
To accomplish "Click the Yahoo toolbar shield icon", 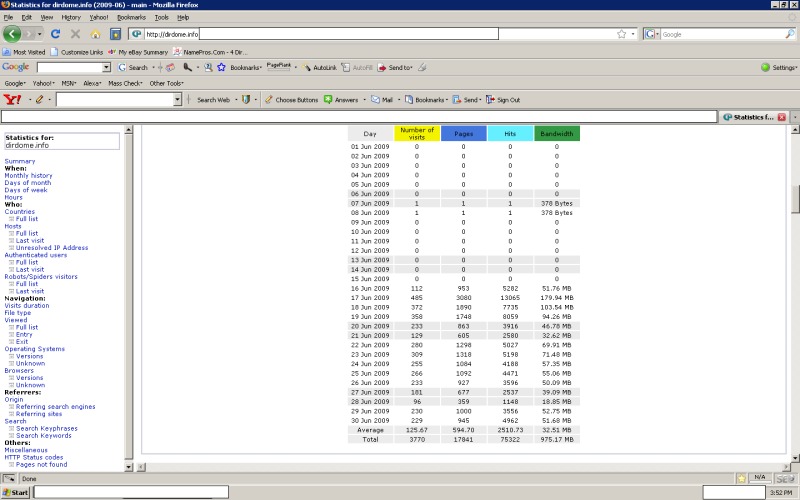I will coord(246,99).
